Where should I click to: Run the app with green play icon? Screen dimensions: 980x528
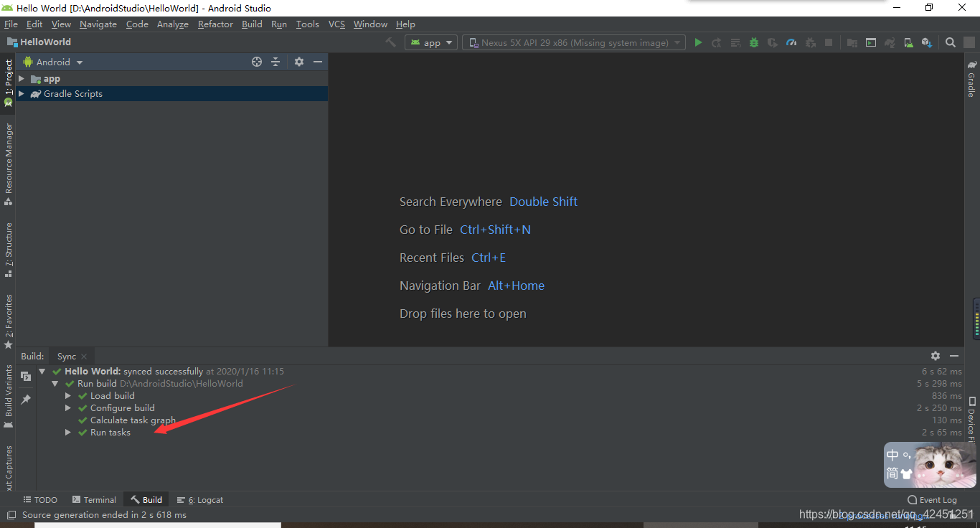(x=698, y=42)
